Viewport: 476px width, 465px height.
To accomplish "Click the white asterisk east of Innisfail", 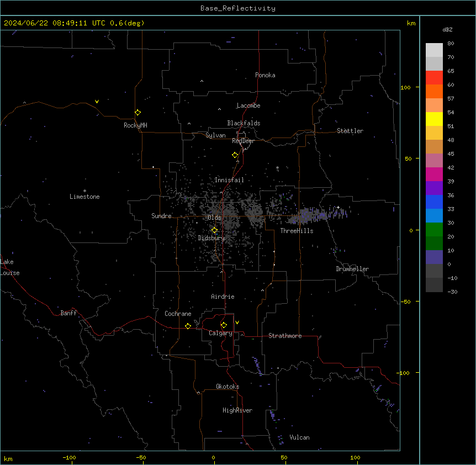I will [x=277, y=167].
